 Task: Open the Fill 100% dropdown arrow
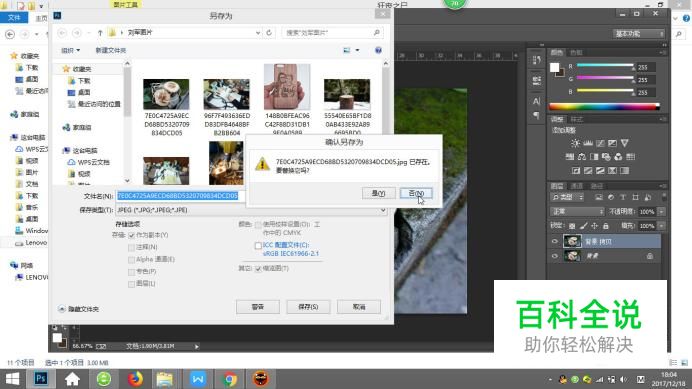[661, 226]
